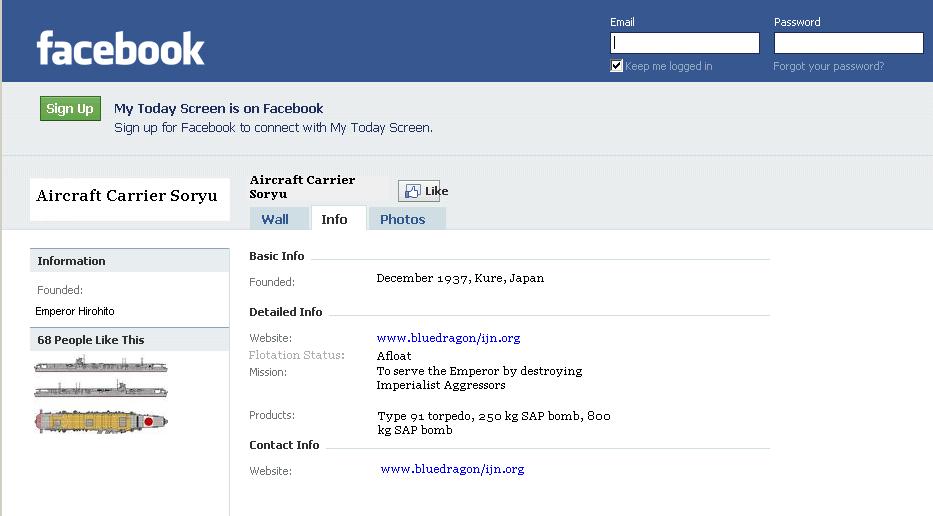Click the yellow-deck carrier top-view thumbnail
This screenshot has width=933, height=516.
(101, 421)
